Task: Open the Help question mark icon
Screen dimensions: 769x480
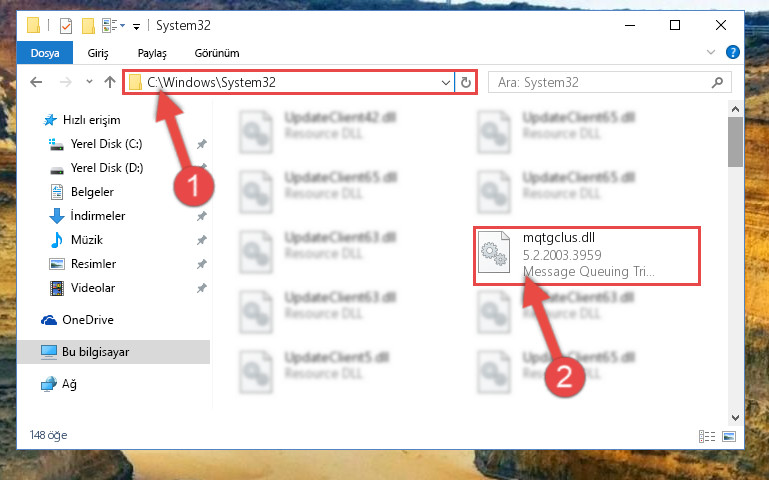Action: 733,52
